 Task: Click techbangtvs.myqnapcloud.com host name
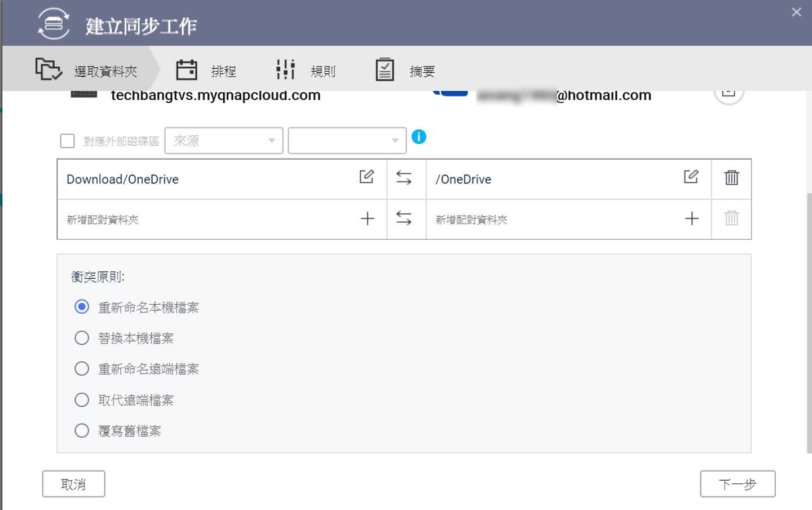(215, 95)
